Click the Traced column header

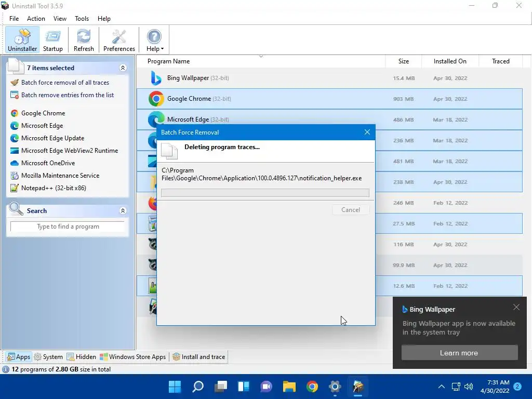pos(500,61)
